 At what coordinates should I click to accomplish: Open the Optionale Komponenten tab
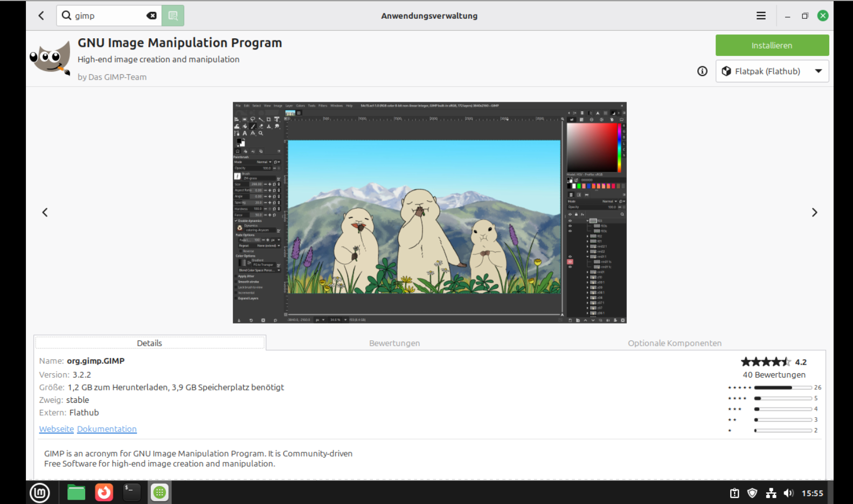pos(674,343)
